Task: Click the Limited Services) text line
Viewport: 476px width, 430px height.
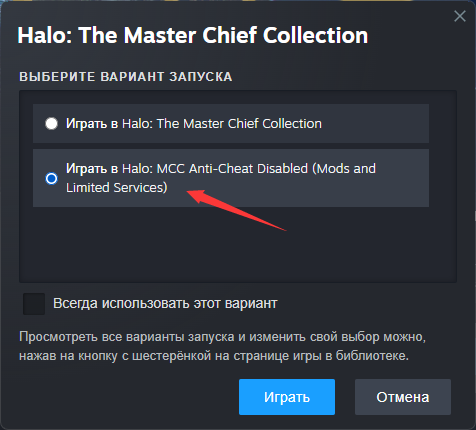Action: coord(117,188)
